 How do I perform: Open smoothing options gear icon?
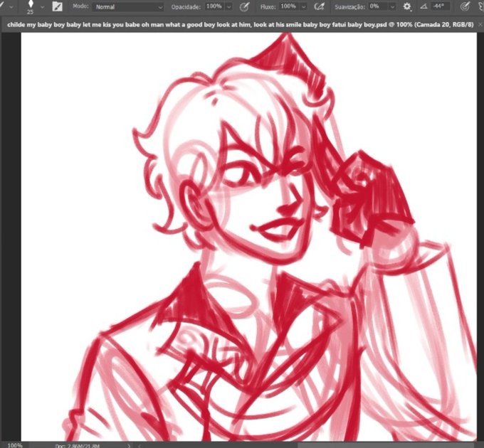point(407,6)
